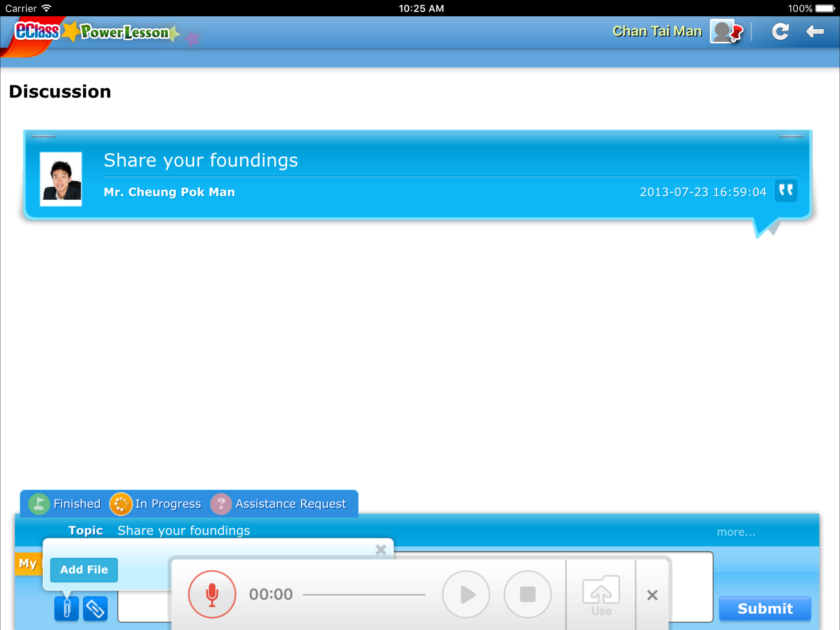Click the paperclip attach file icon
Image resolution: width=840 pixels, height=630 pixels.
pyautogui.click(x=66, y=609)
